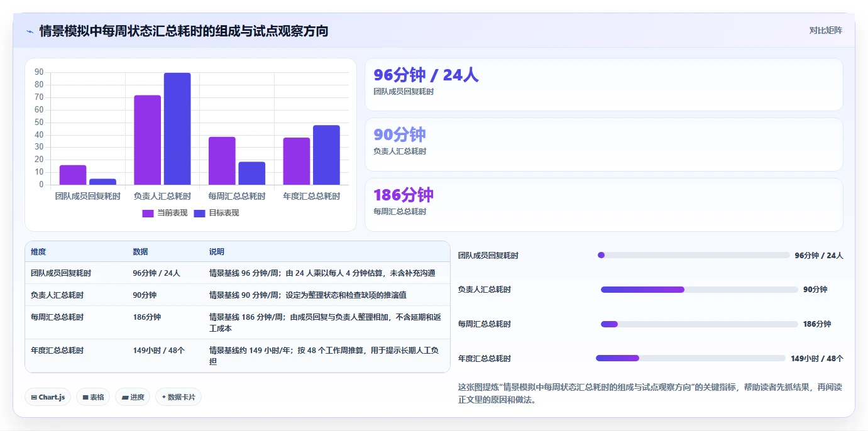Click the blue 目标表现 bar for 负责人汇总耗时
Viewport: 868px width, 431px height.
177,129
